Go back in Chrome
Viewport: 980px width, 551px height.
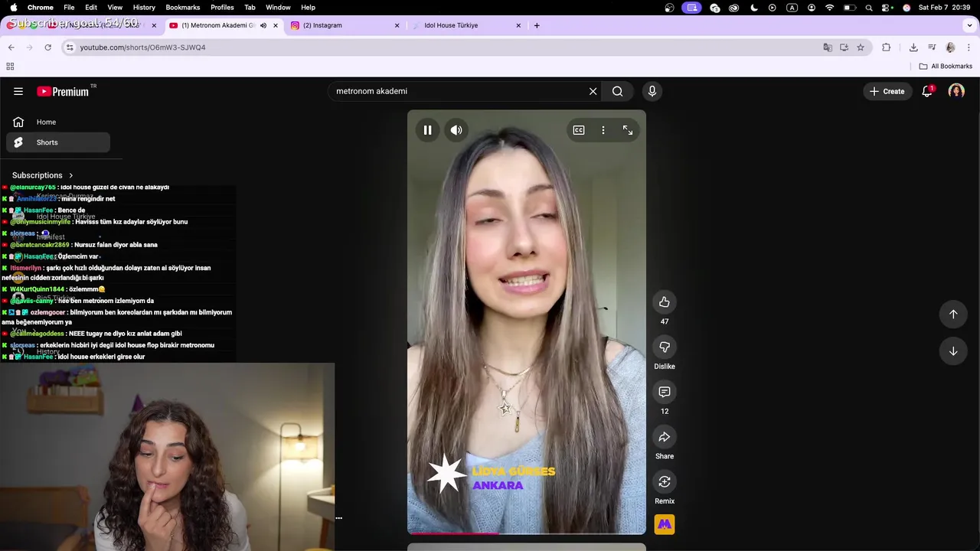coord(11,47)
